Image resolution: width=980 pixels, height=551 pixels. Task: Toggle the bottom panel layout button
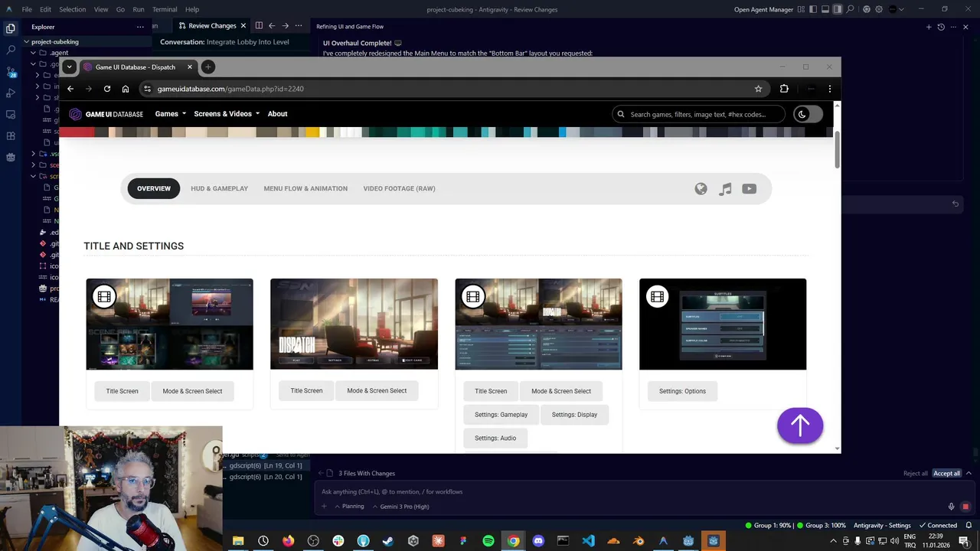[x=825, y=9]
